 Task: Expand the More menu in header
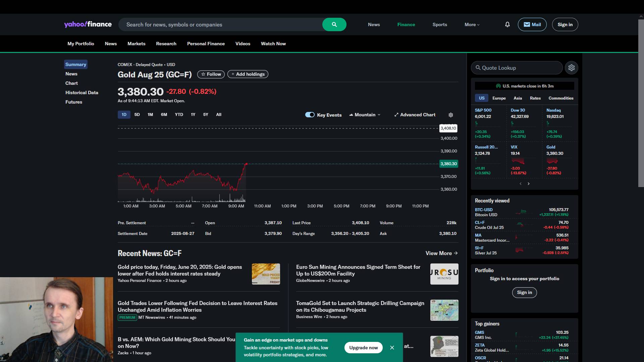point(472,24)
